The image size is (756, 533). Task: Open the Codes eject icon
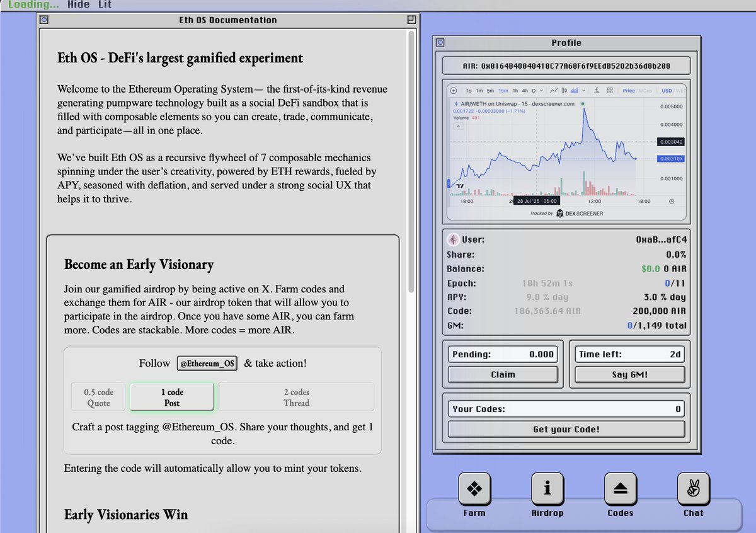pos(621,488)
